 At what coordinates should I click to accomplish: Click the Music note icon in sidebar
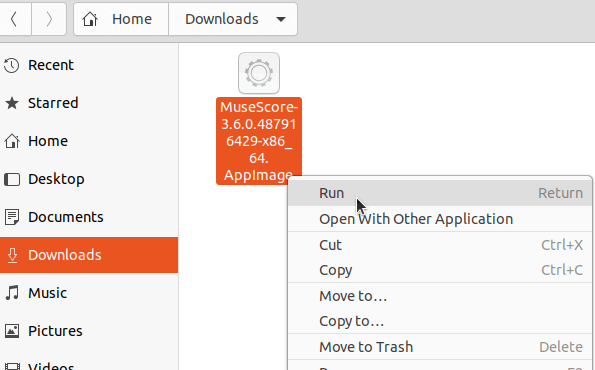pyautogui.click(x=12, y=293)
